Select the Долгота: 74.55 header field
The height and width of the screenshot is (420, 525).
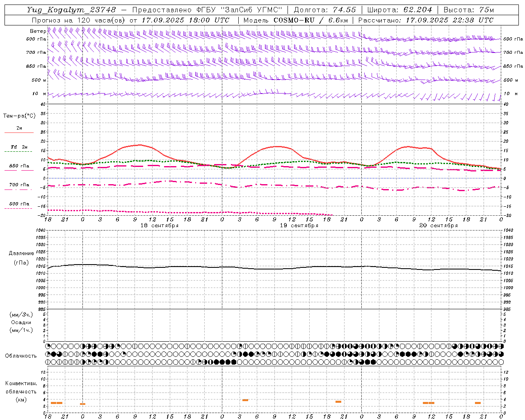coord(325,10)
